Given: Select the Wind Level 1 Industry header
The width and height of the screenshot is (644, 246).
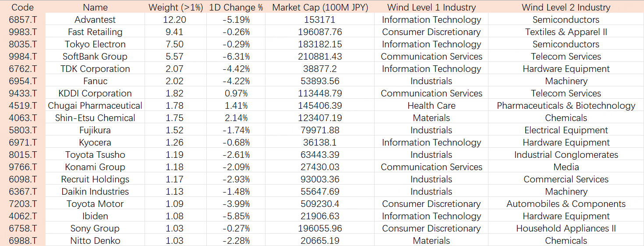Looking at the screenshot, I should (x=431, y=7).
